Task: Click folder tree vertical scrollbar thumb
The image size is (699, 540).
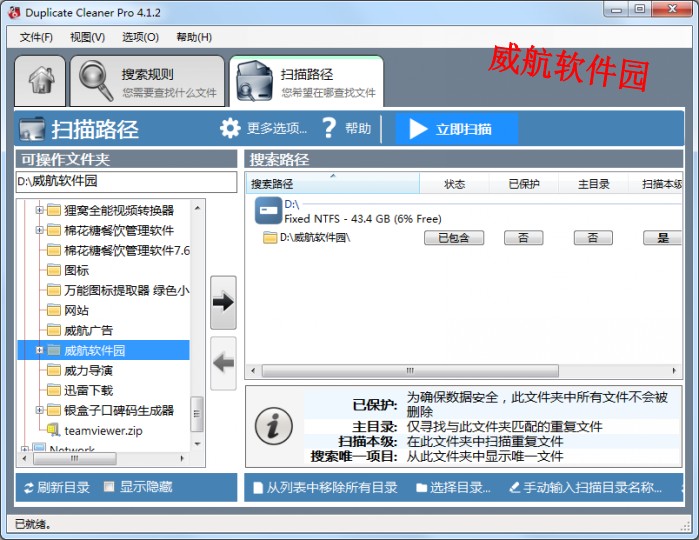Action: 197,413
